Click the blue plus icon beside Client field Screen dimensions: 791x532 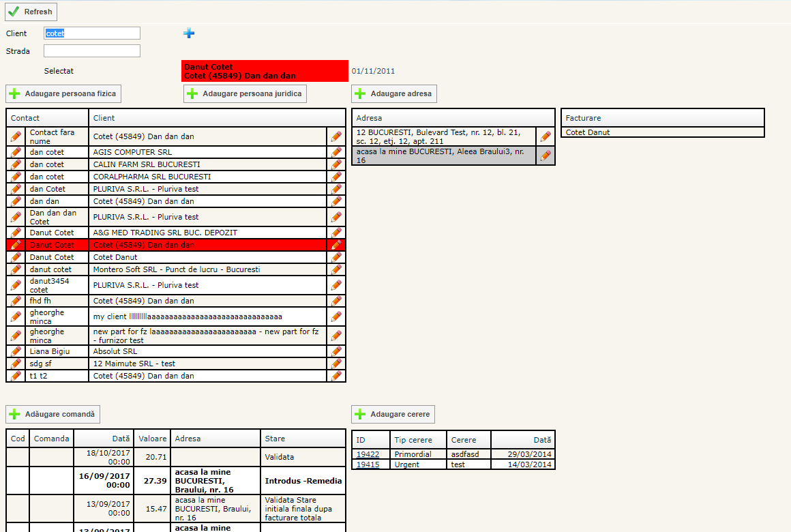(x=189, y=33)
